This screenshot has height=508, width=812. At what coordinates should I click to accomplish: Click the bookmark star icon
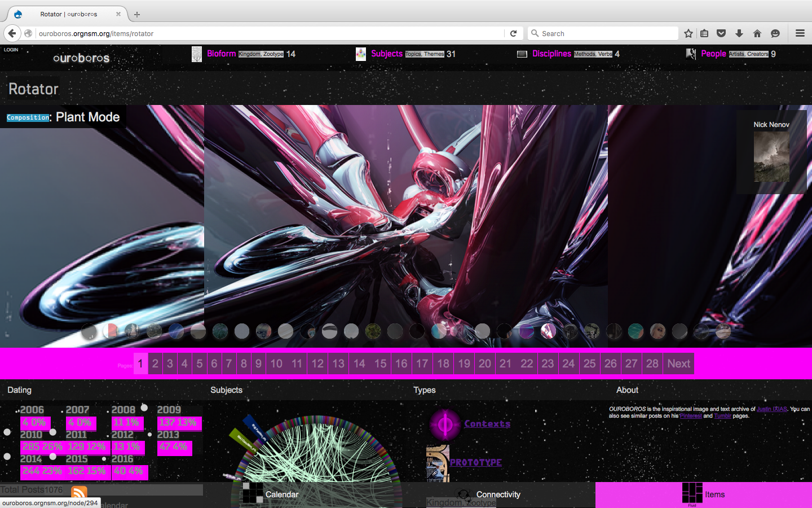click(x=689, y=33)
